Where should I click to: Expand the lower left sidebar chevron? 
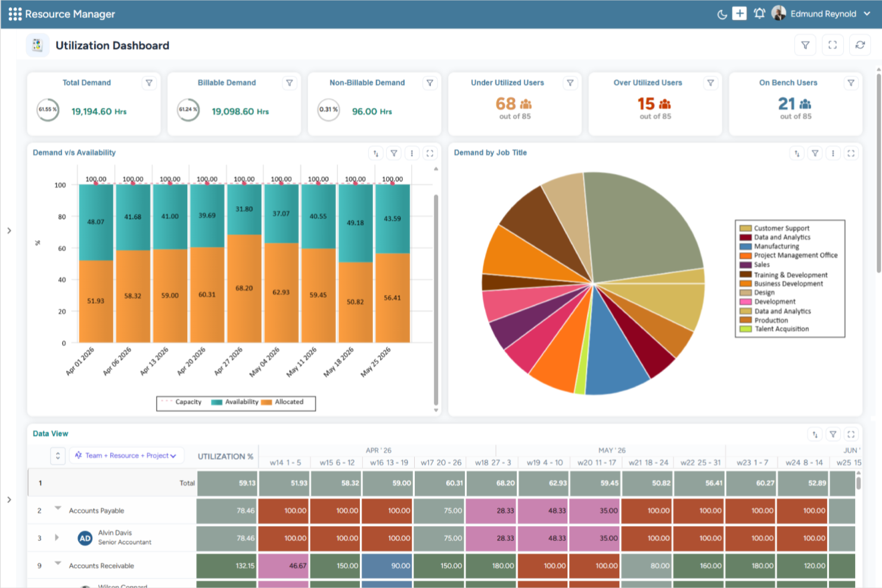pyautogui.click(x=9, y=500)
